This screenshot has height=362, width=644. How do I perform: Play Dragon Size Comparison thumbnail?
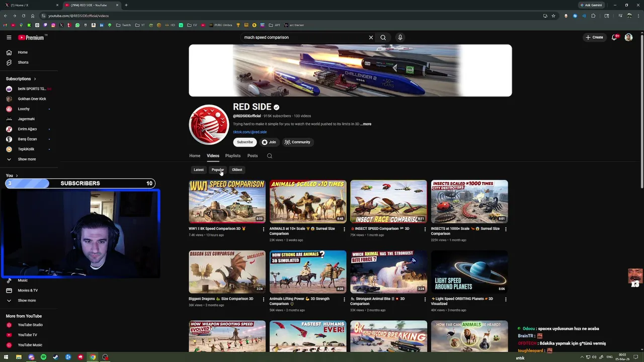coord(227,272)
